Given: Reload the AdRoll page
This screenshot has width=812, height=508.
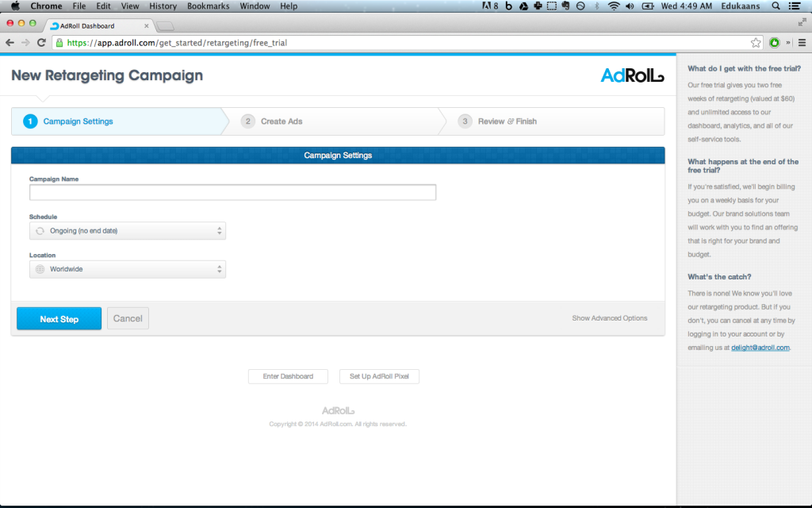Looking at the screenshot, I should click(x=41, y=43).
